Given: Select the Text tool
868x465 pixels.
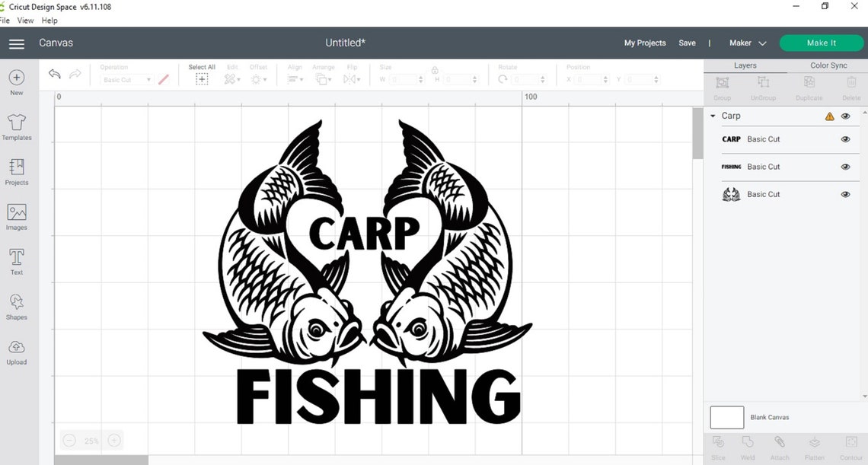Looking at the screenshot, I should point(16,261).
